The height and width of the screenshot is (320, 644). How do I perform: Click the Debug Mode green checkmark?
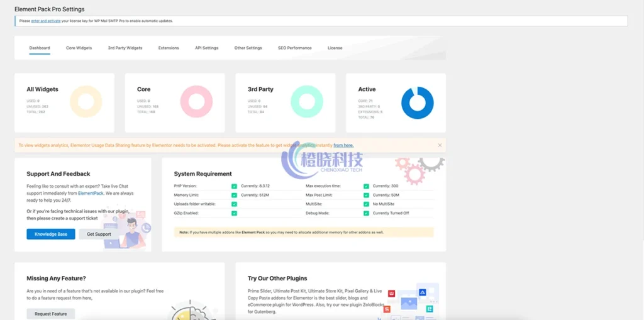(366, 213)
